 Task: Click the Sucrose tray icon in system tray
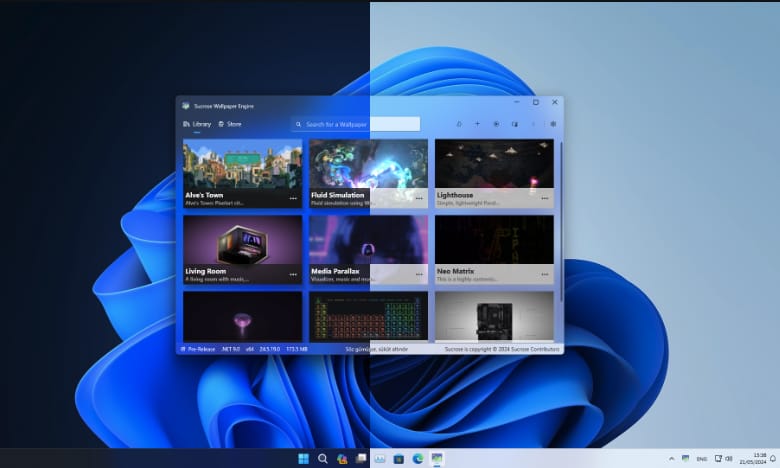pyautogui.click(x=685, y=459)
